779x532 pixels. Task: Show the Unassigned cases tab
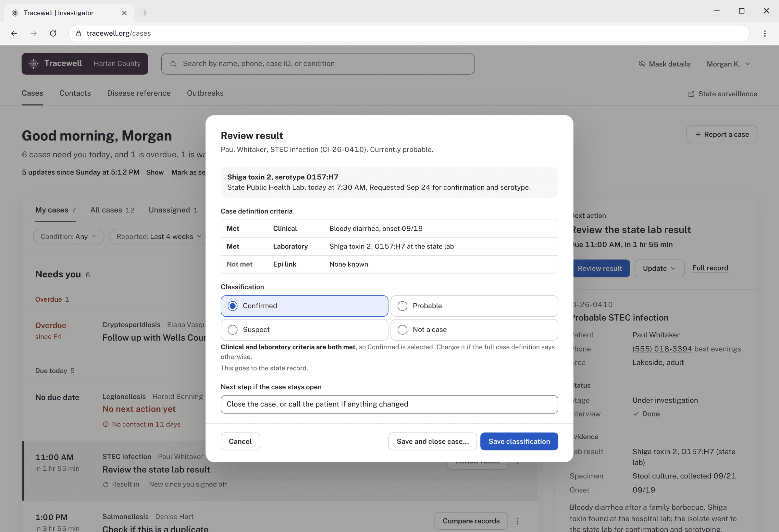tap(173, 210)
